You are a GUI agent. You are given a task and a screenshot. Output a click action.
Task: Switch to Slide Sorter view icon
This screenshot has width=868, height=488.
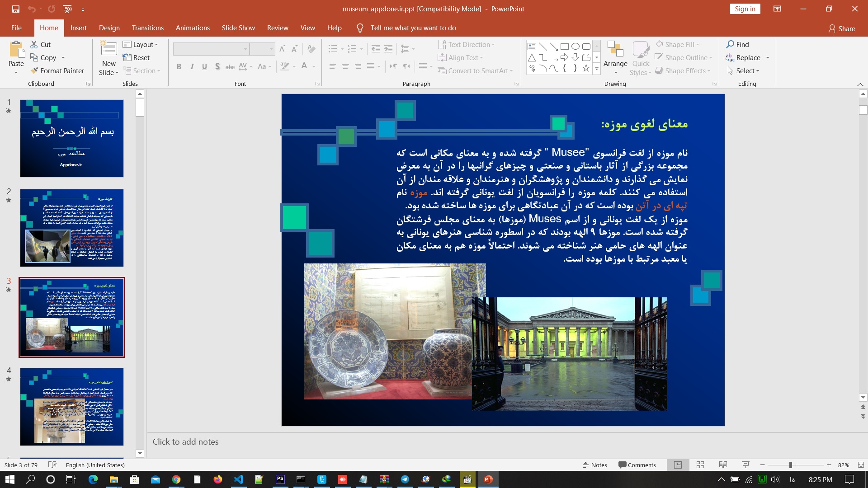pyautogui.click(x=700, y=465)
